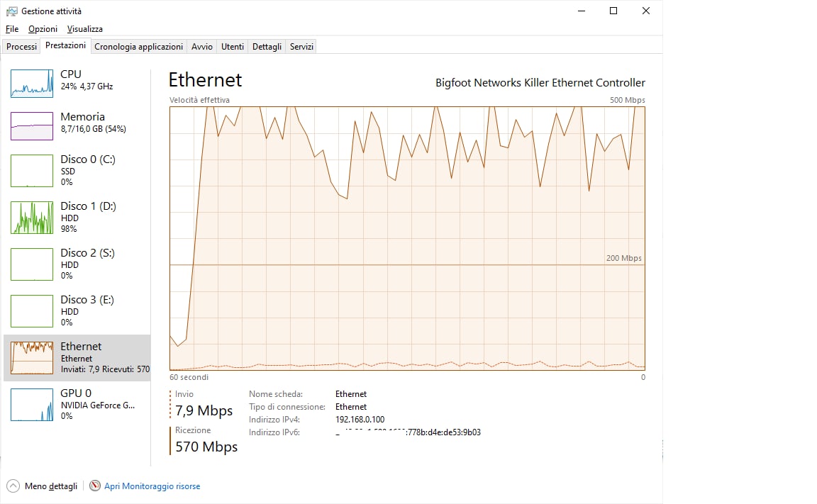Open the File menu
817x504 pixels.
pos(12,29)
